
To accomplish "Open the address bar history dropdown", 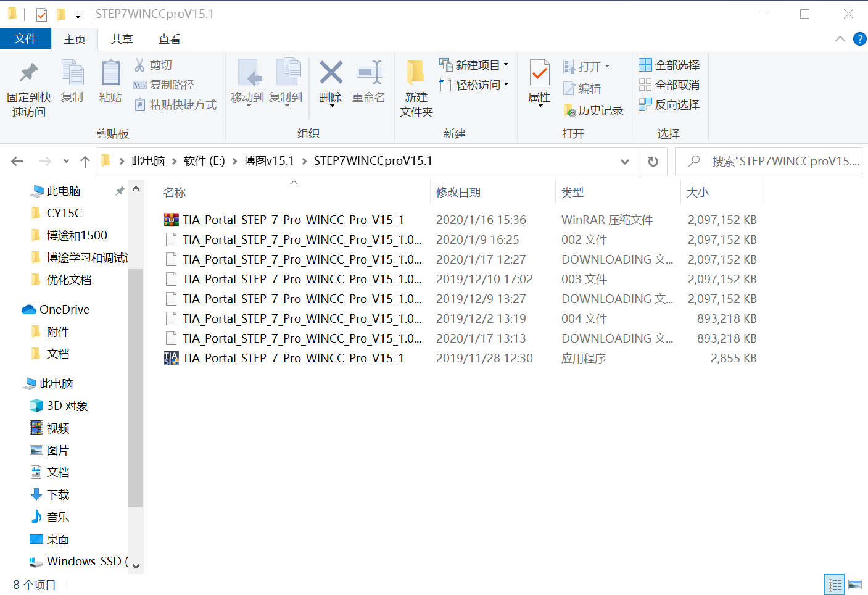I will point(624,162).
